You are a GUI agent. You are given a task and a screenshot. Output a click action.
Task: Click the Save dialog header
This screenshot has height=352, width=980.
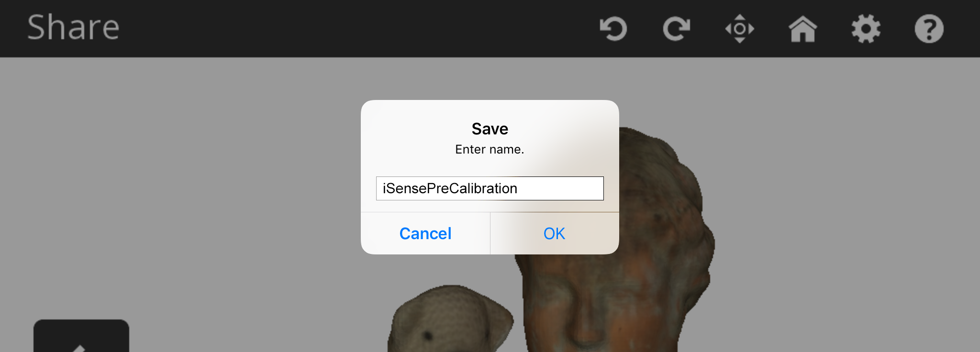(490, 128)
